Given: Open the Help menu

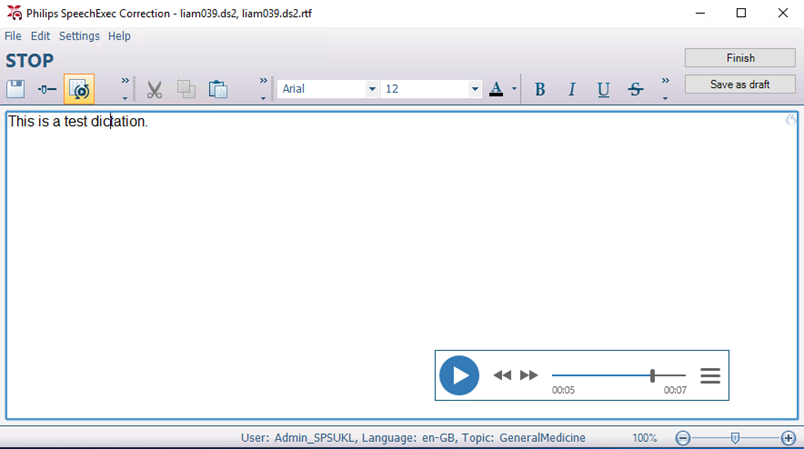Looking at the screenshot, I should coord(119,36).
